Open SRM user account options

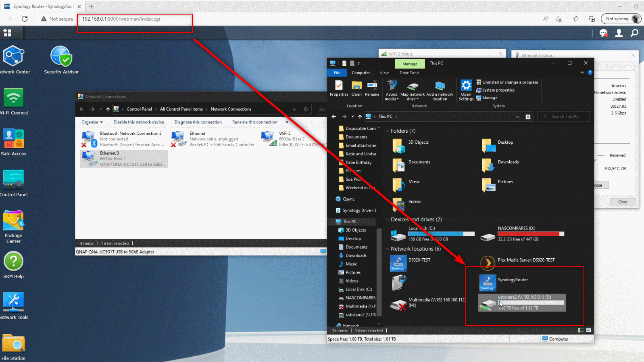point(619,33)
